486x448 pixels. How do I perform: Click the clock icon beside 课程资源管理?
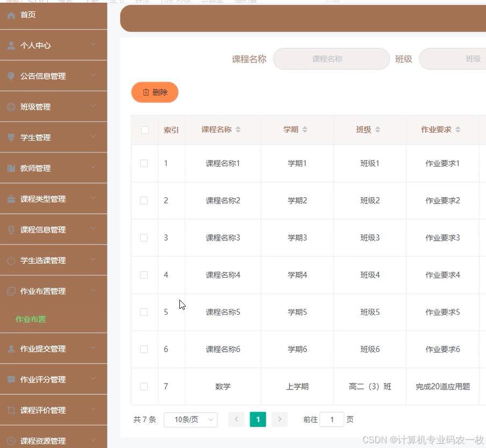coord(11,441)
